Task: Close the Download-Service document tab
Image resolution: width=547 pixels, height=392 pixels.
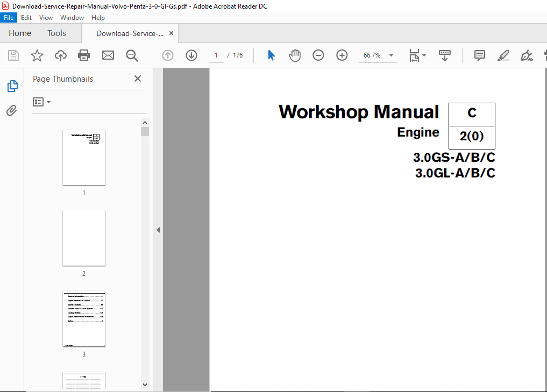Action: click(171, 33)
